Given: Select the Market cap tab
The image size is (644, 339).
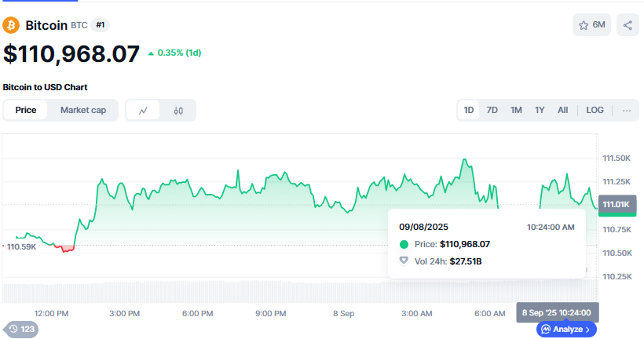Looking at the screenshot, I should click(x=83, y=110).
